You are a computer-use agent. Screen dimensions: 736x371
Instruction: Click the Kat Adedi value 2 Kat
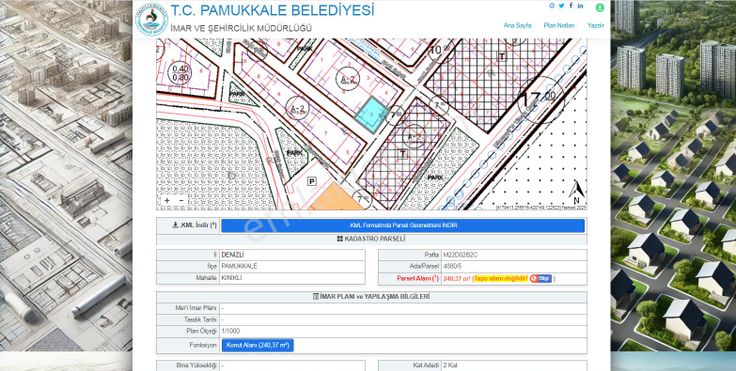click(451, 365)
